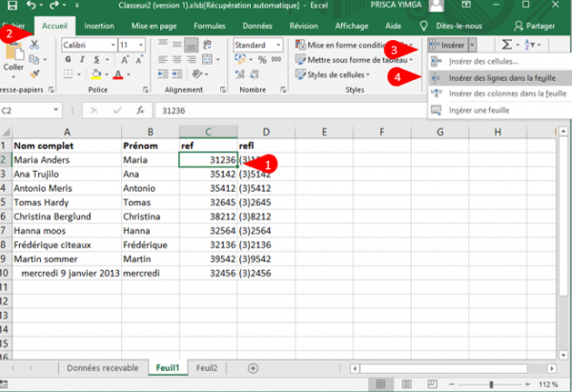The width and height of the screenshot is (572, 392).
Task: Select Insérer des lignes dans la feuille
Action: click(x=500, y=77)
